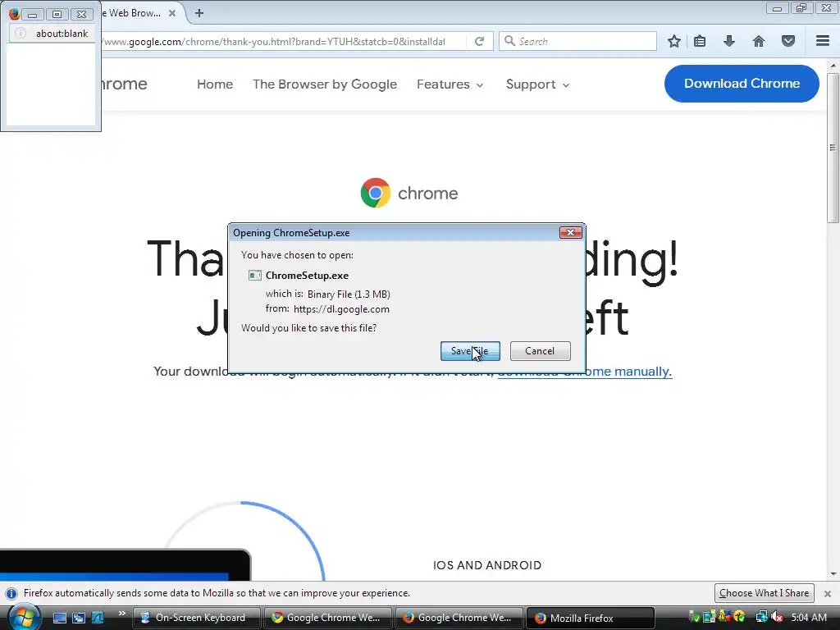840x630 pixels.
Task: Save the ChromeSetup.exe file
Action: (470, 351)
